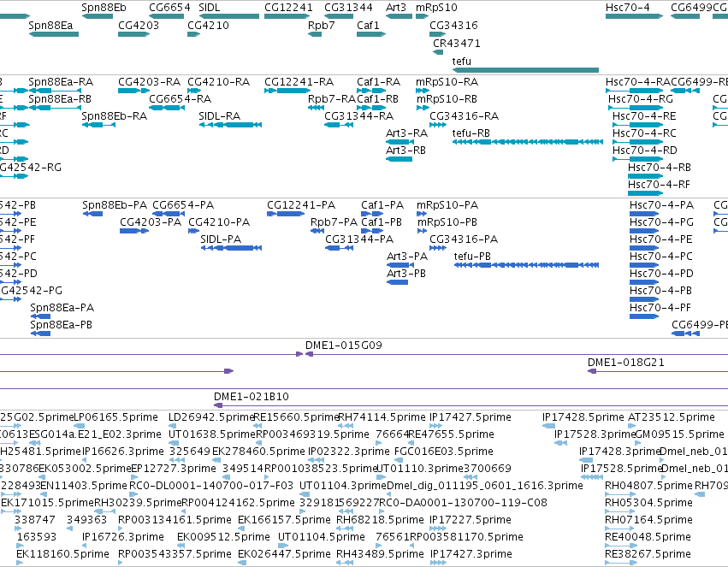Viewport: 728px width, 567px height.
Task: Click EST LD26942.5prime
Action: (x=171, y=426)
